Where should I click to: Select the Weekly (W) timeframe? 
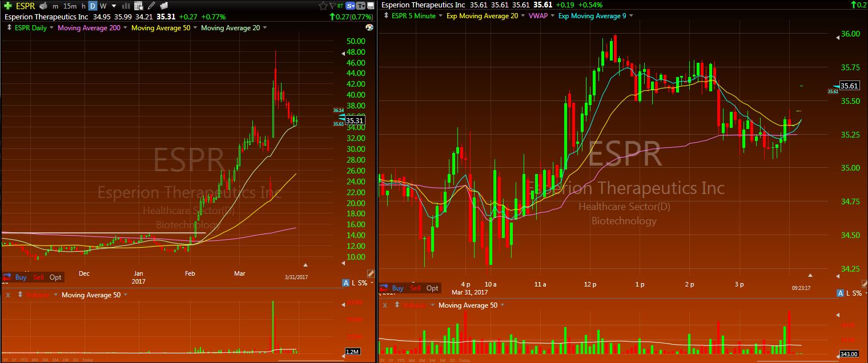coord(103,6)
